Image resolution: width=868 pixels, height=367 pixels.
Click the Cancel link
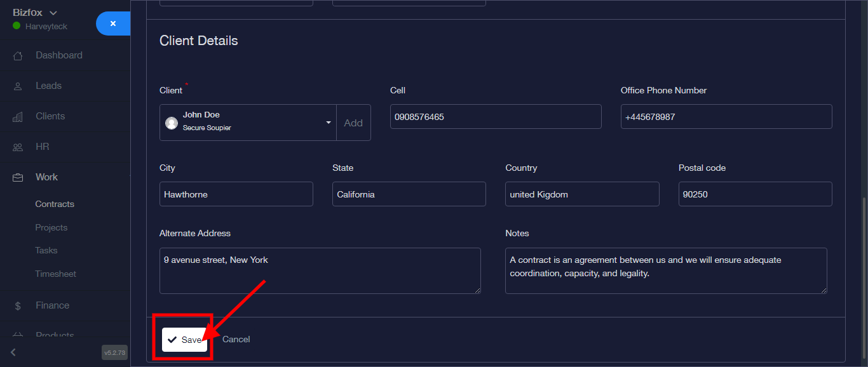pyautogui.click(x=236, y=339)
